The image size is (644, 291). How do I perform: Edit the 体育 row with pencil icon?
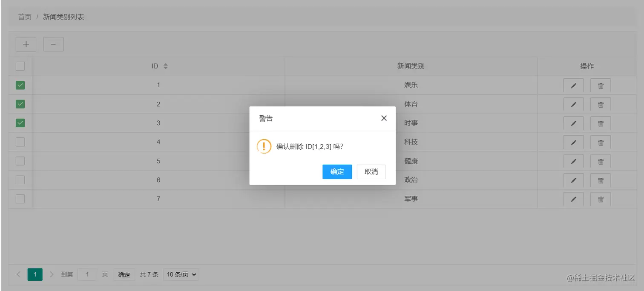pos(573,105)
